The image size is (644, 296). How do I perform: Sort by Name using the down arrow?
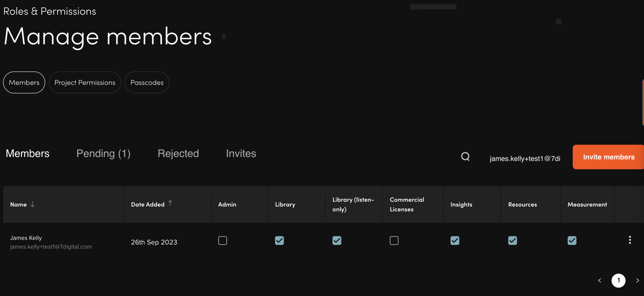coord(33,204)
